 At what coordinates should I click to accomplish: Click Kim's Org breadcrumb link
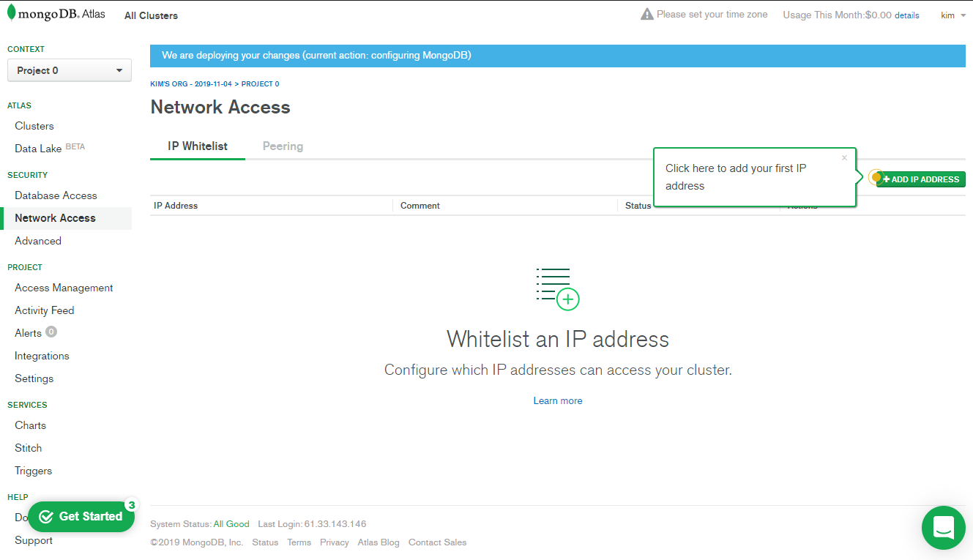click(x=191, y=84)
